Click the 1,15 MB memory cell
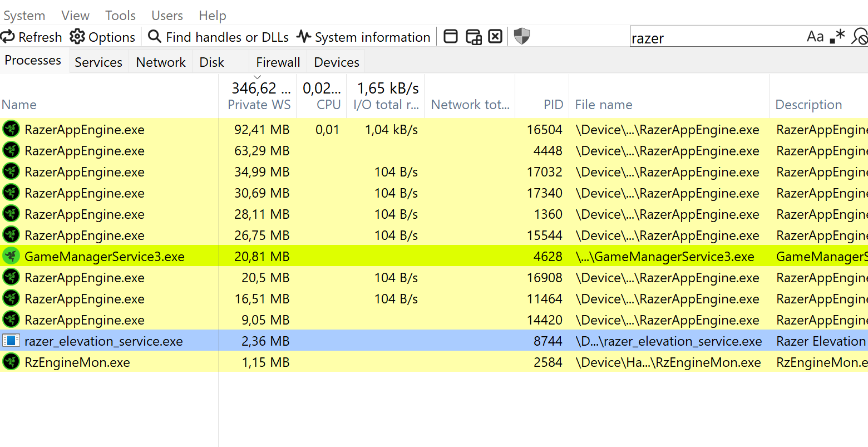Viewport: 868px width, 447px height. click(265, 362)
